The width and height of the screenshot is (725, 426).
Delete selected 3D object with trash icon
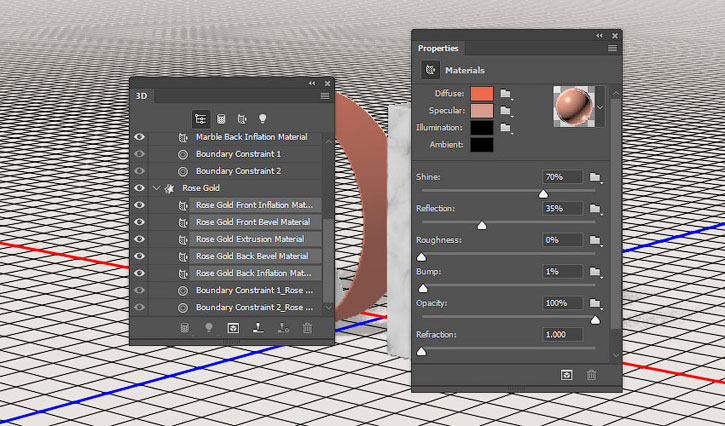click(307, 328)
